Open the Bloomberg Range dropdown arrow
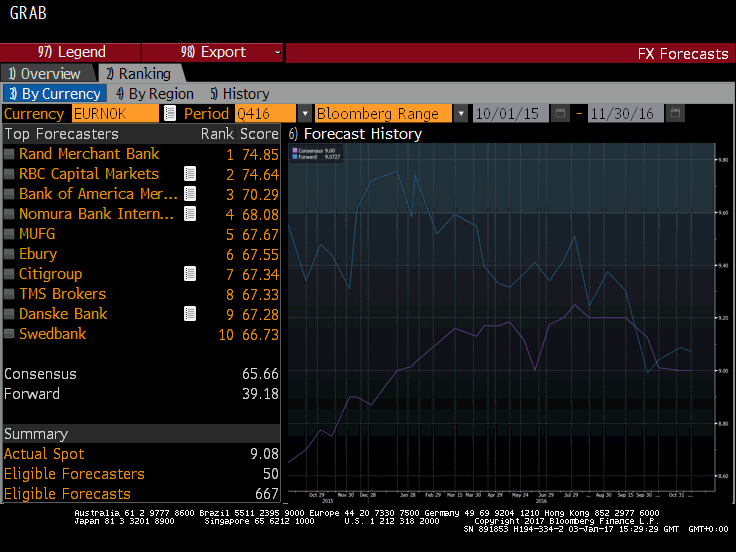 (461, 114)
